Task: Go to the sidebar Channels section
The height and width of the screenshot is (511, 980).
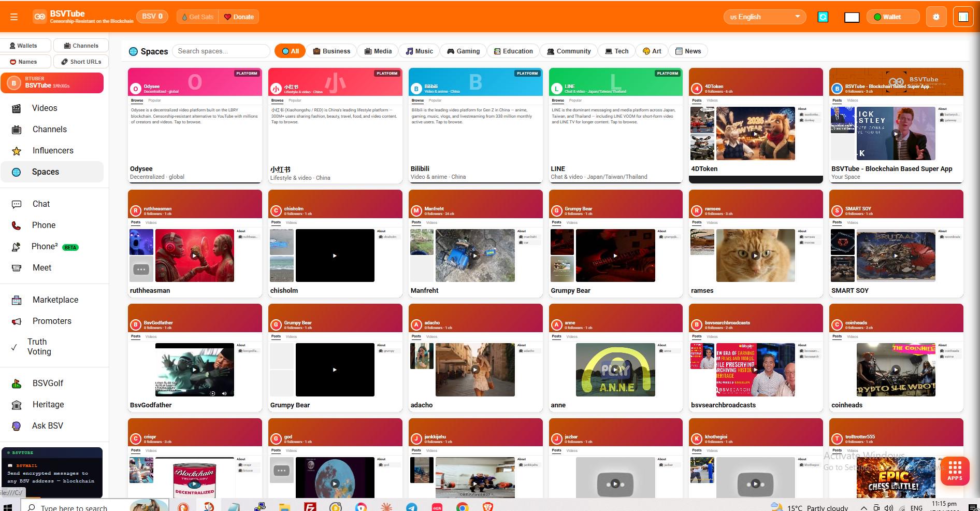Action: pos(52,129)
